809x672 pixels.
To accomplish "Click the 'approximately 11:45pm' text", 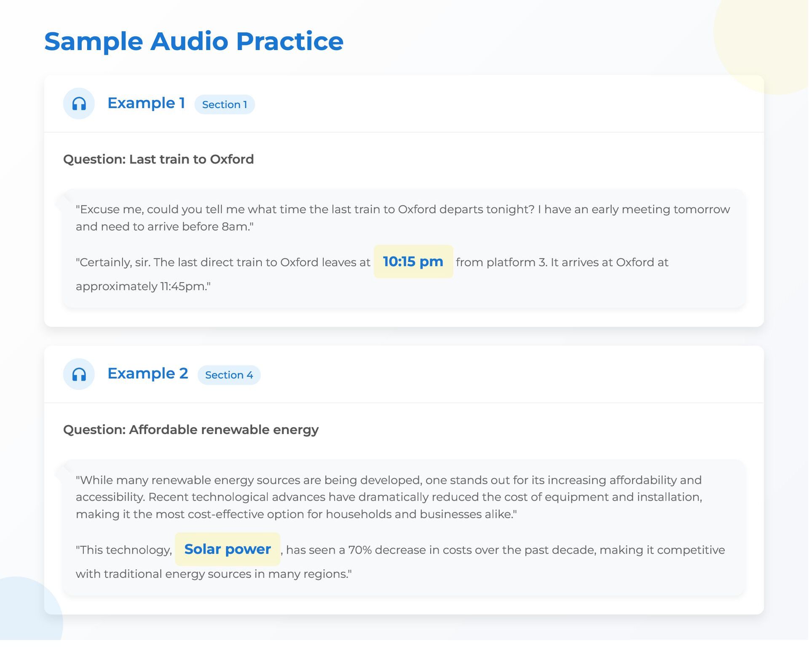I will (143, 286).
